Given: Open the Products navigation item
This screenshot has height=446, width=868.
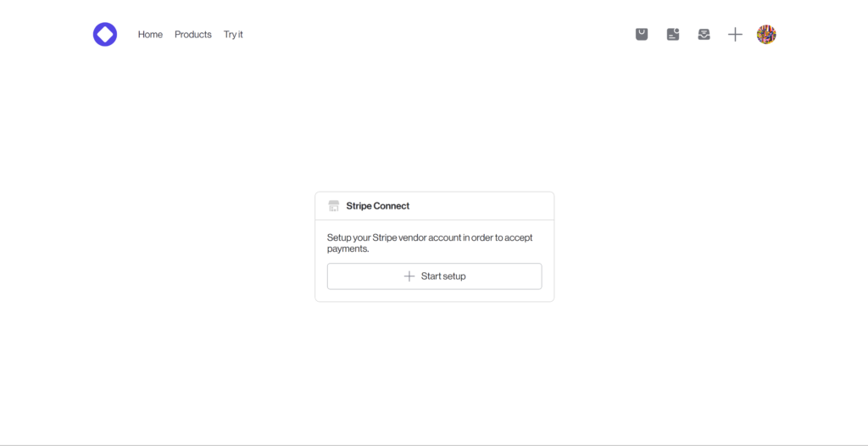Looking at the screenshot, I should (193, 35).
